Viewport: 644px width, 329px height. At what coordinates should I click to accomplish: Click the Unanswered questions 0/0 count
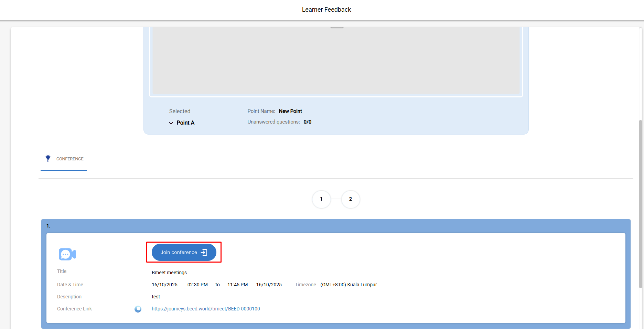click(x=307, y=122)
